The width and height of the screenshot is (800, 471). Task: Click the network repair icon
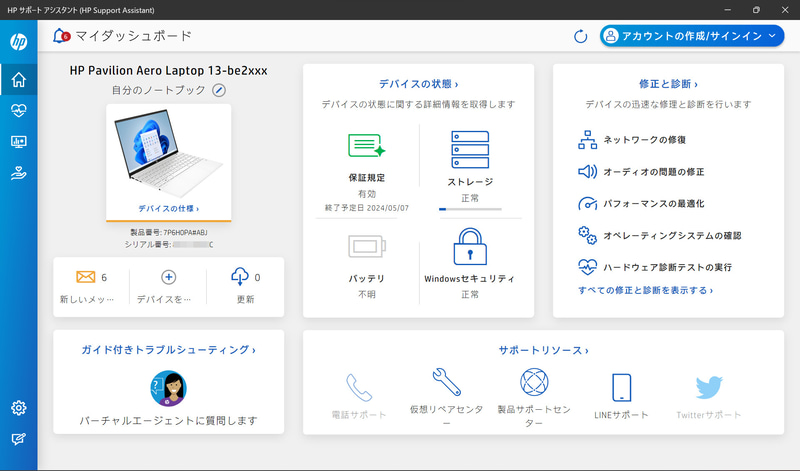click(x=587, y=140)
